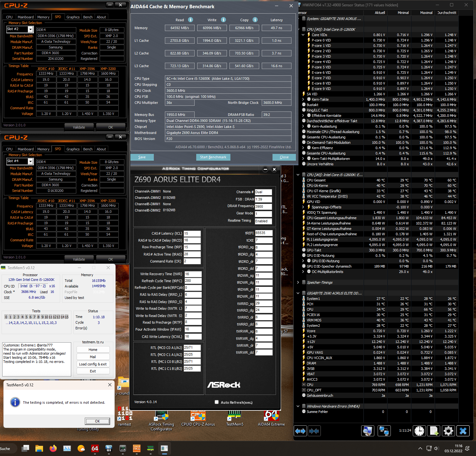Screen dimensions: 476x456
Task: Open HWiNFO monitor with magnifier icon
Action: pyautogui.click(x=368, y=431)
